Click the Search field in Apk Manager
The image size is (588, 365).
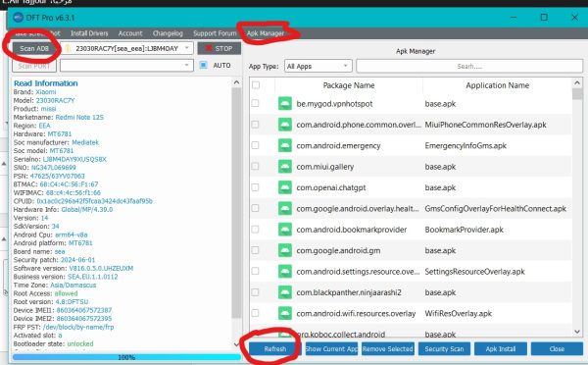[x=469, y=66]
